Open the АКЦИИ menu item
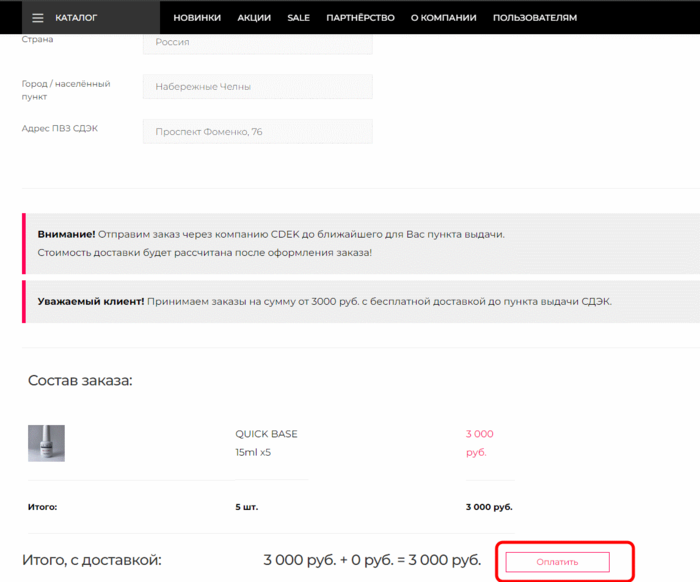 click(254, 18)
